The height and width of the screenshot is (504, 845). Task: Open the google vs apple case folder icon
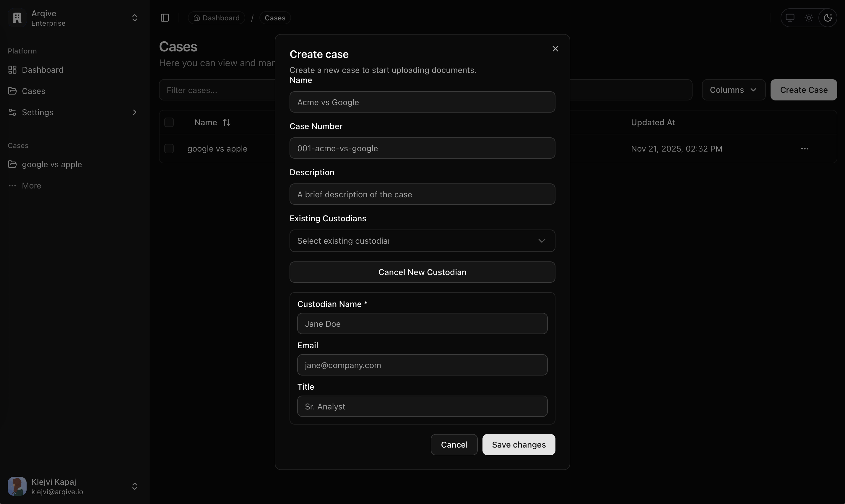13,164
